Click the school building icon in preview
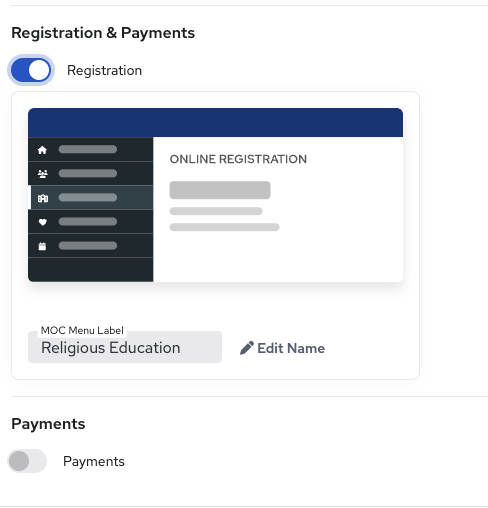The image size is (488, 508). point(43,198)
